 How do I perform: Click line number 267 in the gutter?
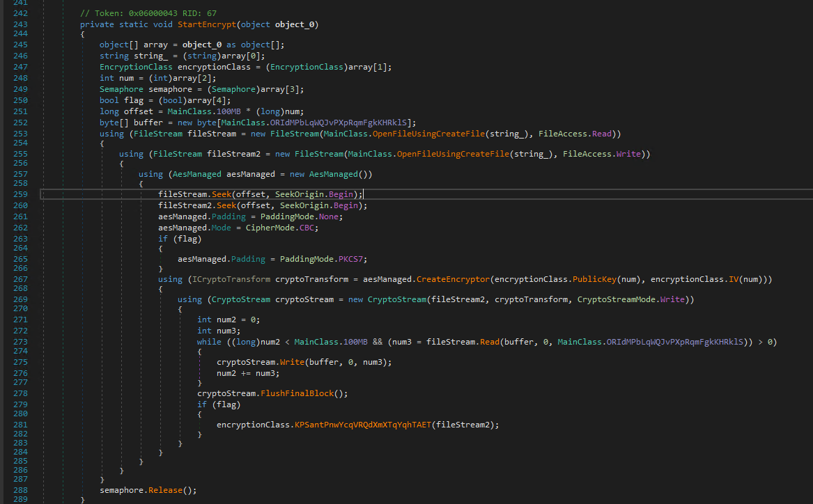pyautogui.click(x=21, y=280)
